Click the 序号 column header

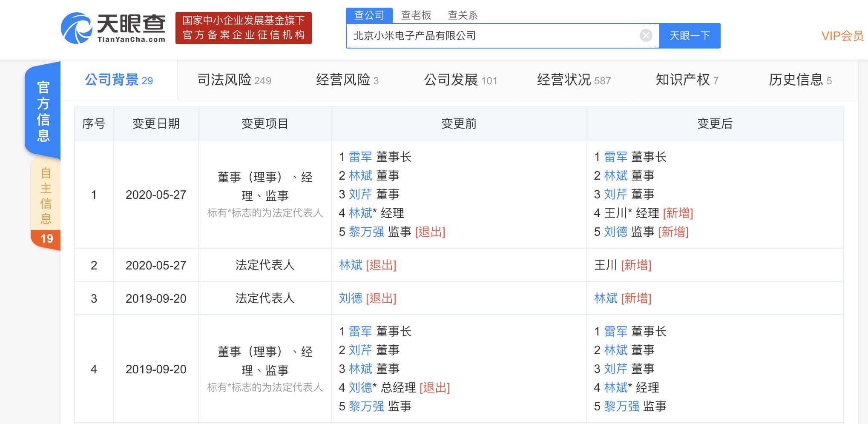[94, 124]
